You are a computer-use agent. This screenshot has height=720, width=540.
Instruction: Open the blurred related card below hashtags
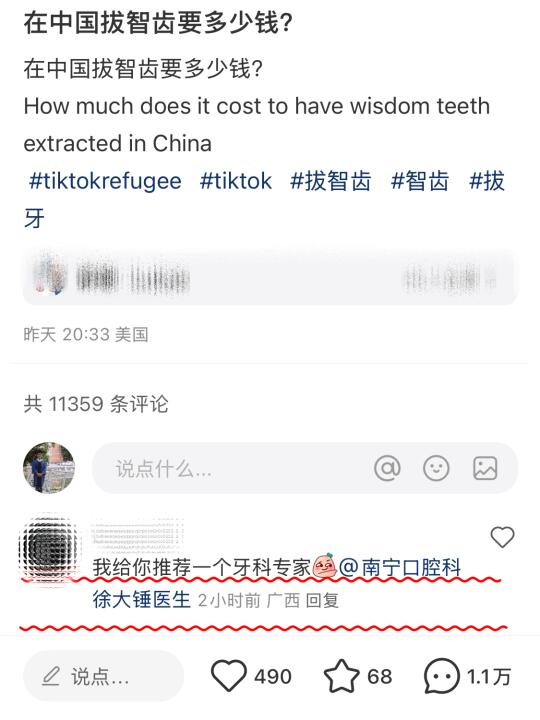pos(270,277)
